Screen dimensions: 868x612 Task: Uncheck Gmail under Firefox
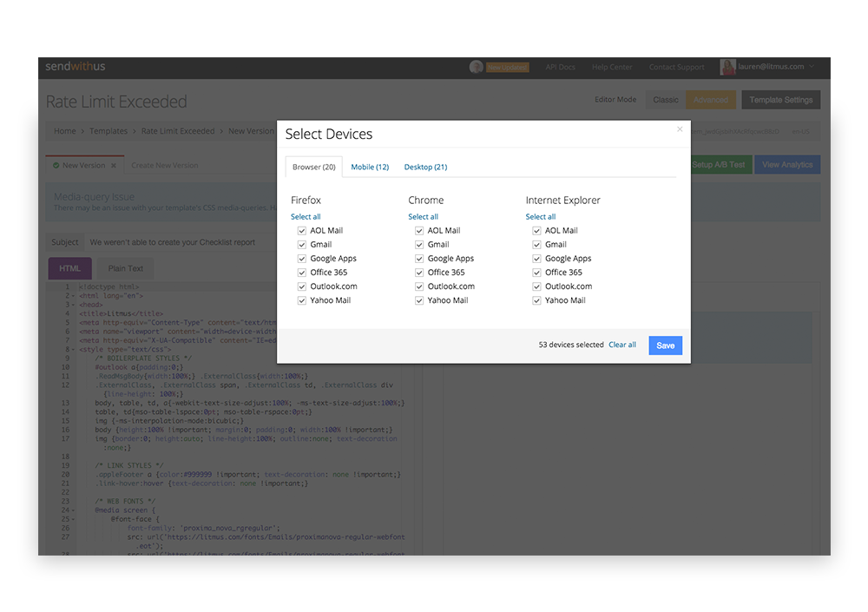pyautogui.click(x=302, y=244)
